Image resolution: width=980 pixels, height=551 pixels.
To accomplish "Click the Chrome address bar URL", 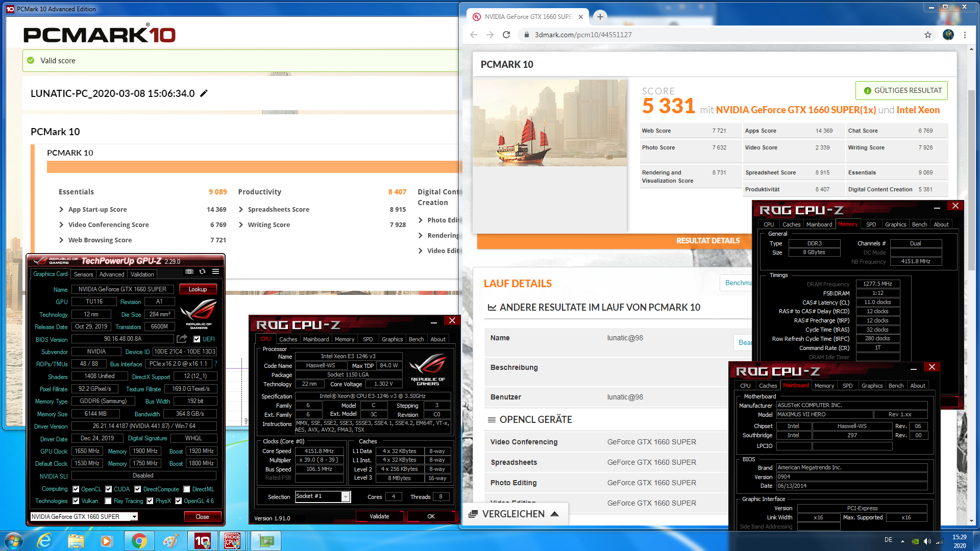I will tap(583, 35).
